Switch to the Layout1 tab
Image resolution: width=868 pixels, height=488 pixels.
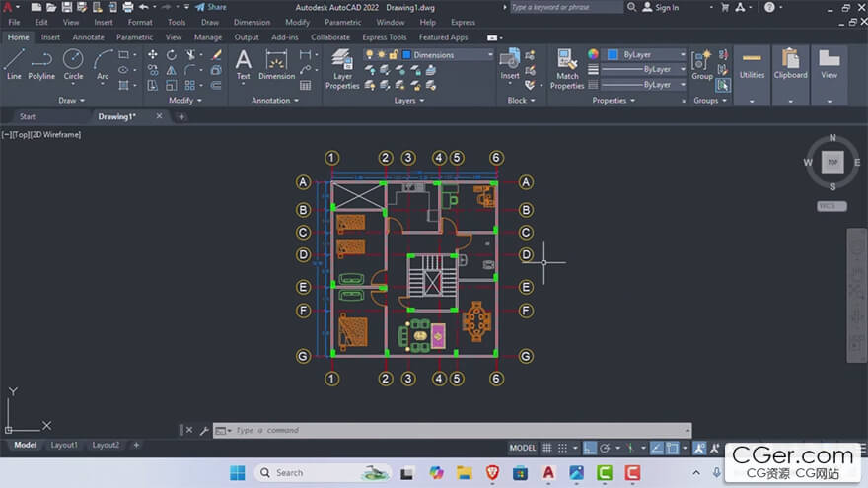64,445
